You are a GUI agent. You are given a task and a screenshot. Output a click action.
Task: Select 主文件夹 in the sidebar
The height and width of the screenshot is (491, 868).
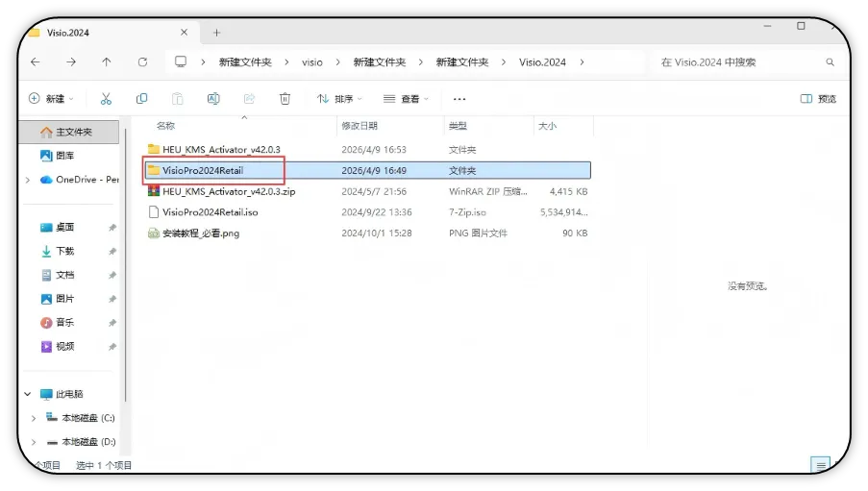[x=69, y=132]
